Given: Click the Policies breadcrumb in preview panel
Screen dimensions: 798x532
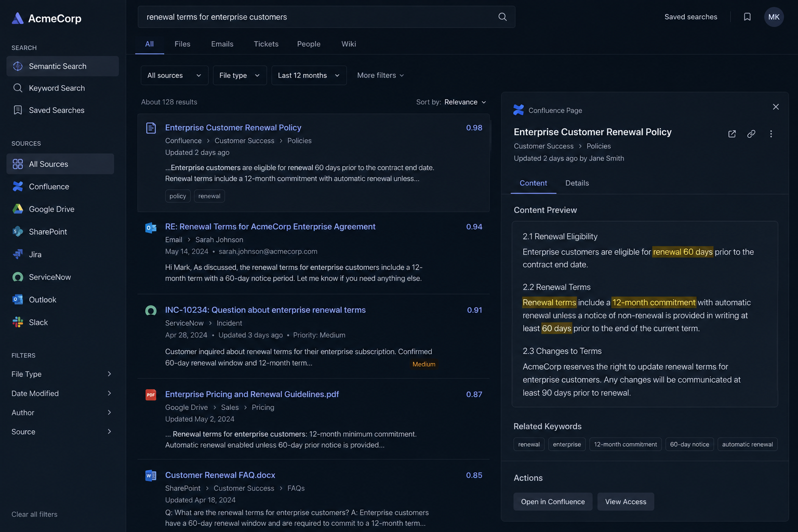Looking at the screenshot, I should click(x=598, y=146).
